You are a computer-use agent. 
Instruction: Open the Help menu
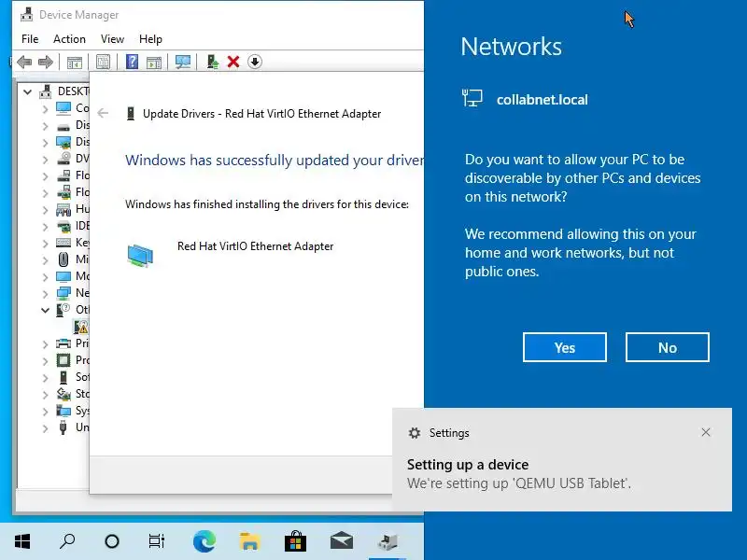(150, 39)
